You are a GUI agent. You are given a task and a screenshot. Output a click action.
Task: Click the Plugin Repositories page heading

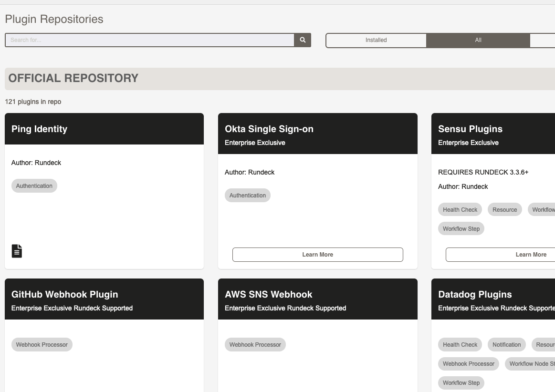(x=54, y=19)
